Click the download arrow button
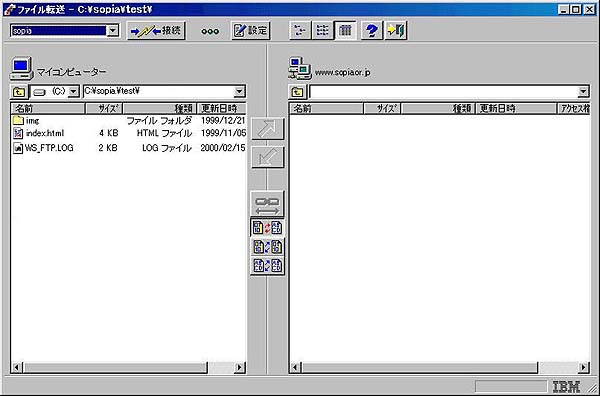Image resolution: width=600 pixels, height=396 pixels. click(x=267, y=157)
